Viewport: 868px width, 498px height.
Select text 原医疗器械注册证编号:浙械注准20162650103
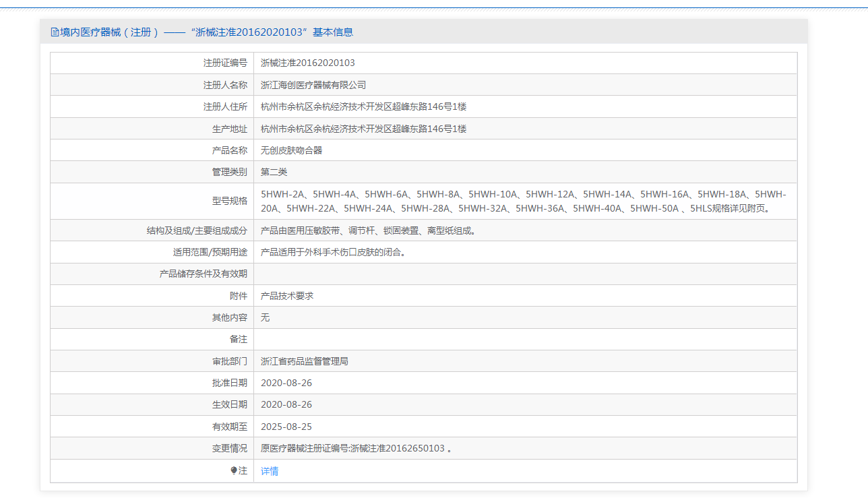pos(356,448)
